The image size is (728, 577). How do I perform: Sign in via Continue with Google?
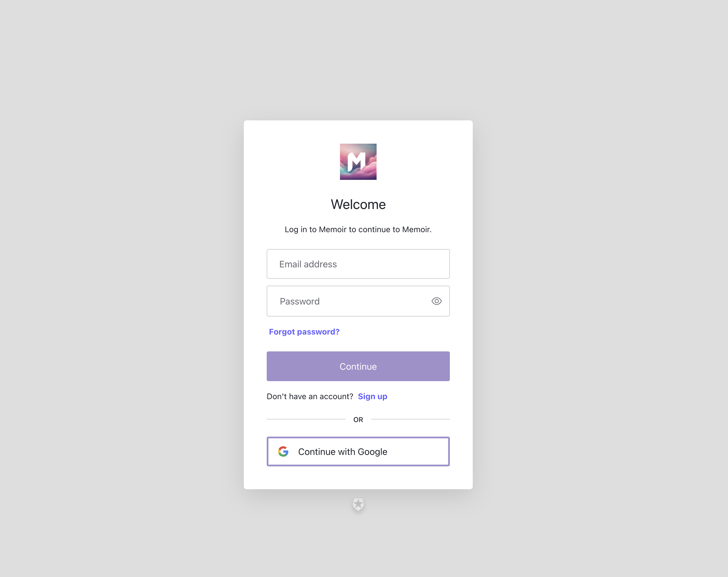pos(358,451)
